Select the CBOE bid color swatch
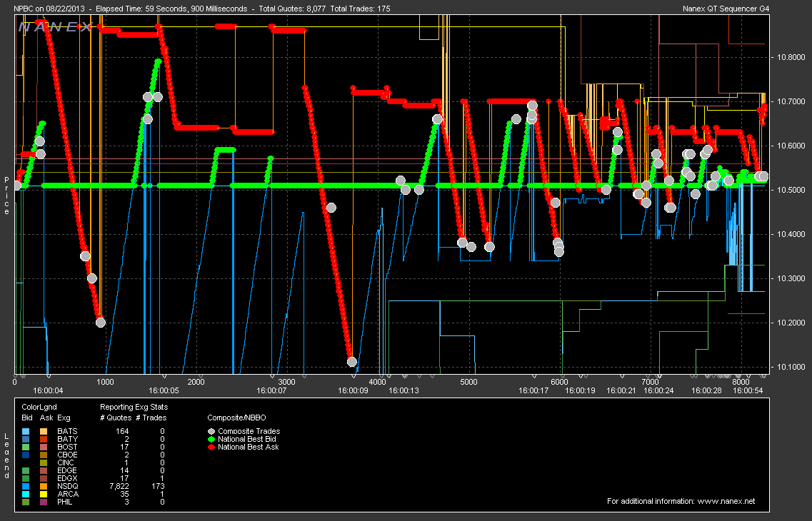The width and height of the screenshot is (812, 521). (x=26, y=455)
